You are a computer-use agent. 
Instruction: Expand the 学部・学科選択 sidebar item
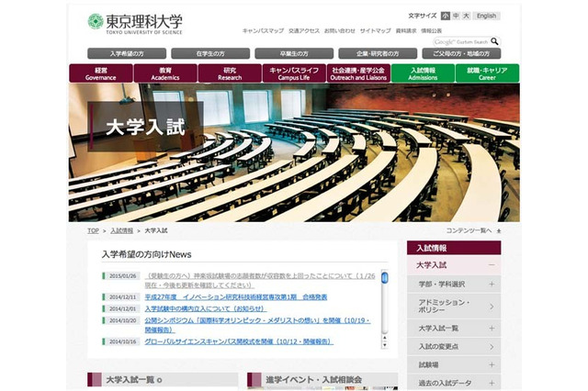point(492,285)
